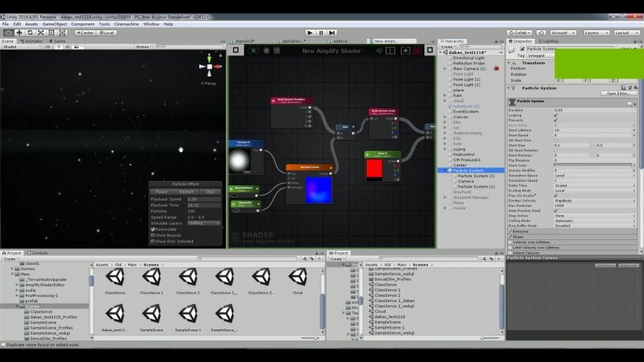Click clean unused nodes trash icon

(x=277, y=51)
